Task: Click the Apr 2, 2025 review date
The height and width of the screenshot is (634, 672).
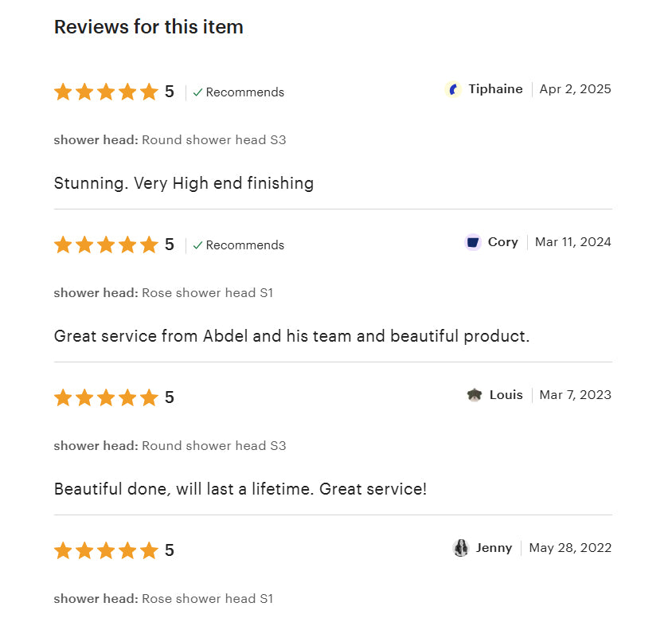Action: pyautogui.click(x=575, y=89)
